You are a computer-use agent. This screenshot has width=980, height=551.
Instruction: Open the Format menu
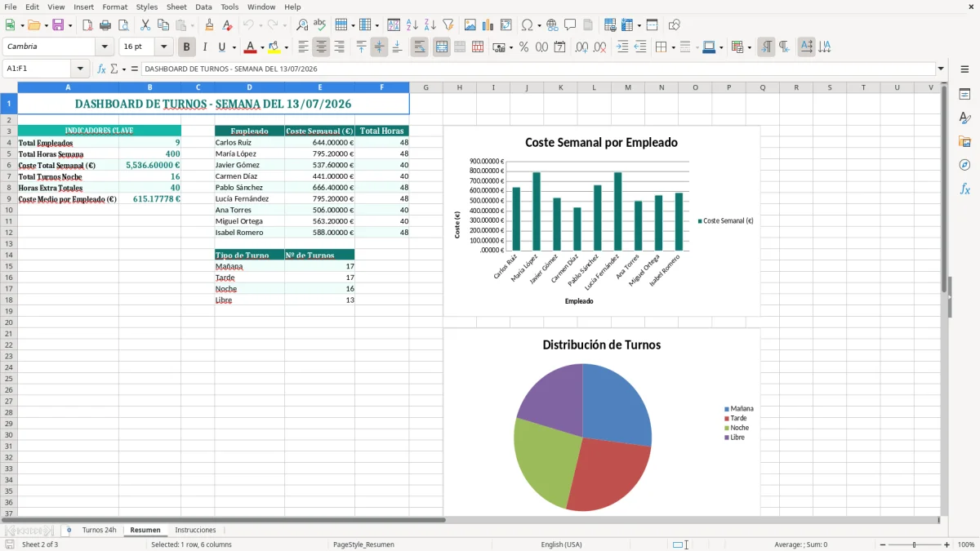[x=115, y=7]
